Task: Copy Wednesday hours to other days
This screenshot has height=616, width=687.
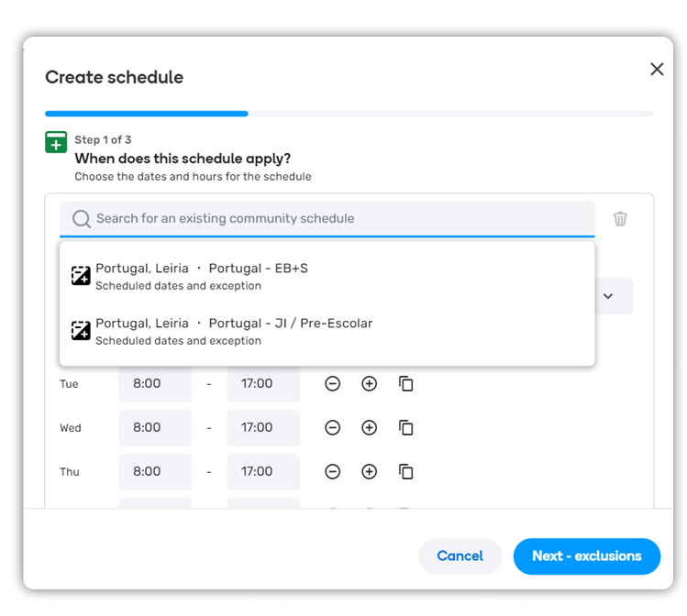Action: point(406,428)
